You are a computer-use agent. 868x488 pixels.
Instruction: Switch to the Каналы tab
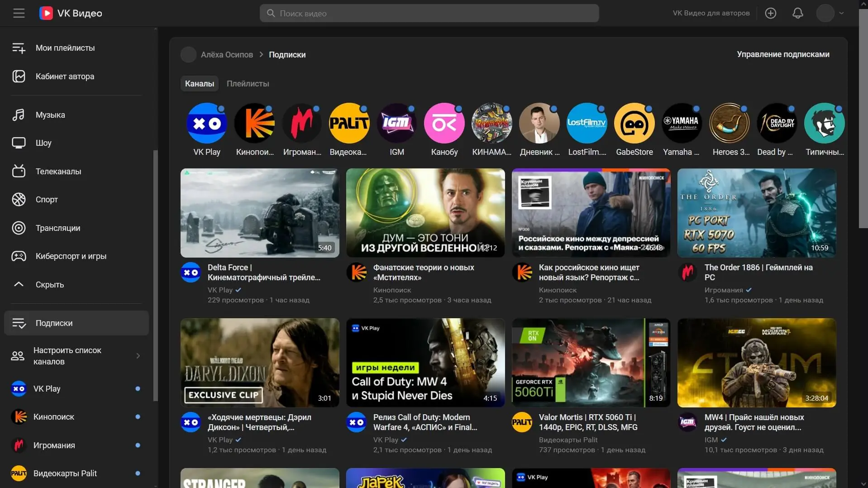[x=199, y=84]
